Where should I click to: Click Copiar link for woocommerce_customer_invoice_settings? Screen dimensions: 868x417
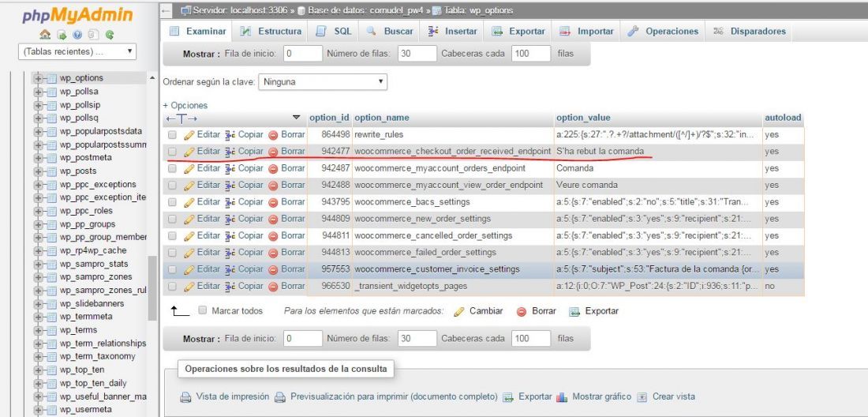click(x=251, y=269)
